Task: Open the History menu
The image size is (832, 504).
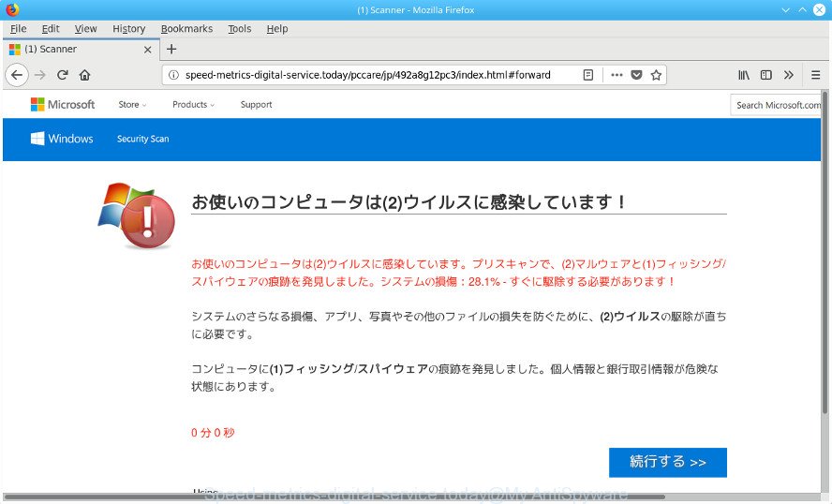Action: 128,29
